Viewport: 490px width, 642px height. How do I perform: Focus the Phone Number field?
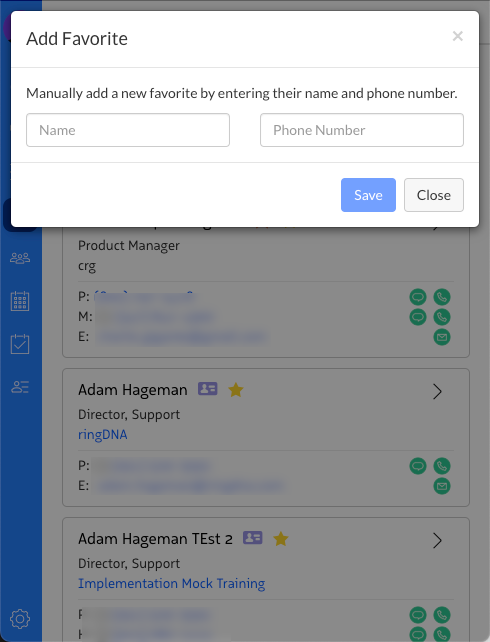pos(362,130)
